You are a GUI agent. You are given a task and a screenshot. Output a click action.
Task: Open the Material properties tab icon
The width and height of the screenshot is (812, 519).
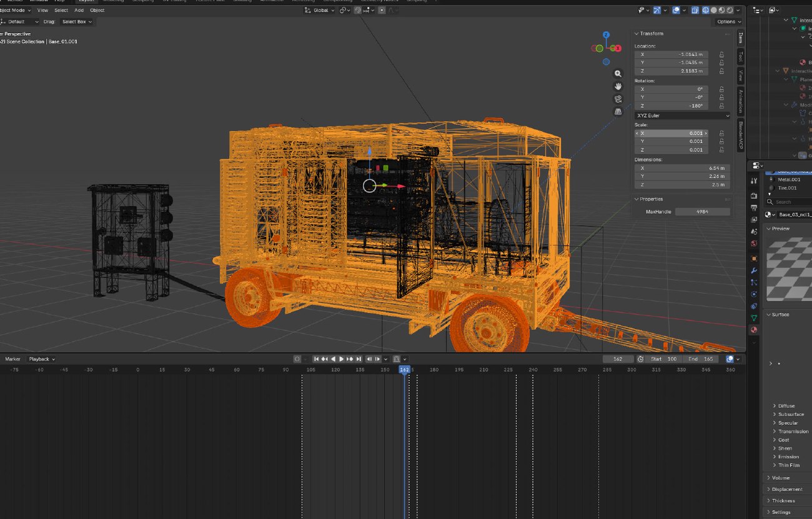(754, 330)
